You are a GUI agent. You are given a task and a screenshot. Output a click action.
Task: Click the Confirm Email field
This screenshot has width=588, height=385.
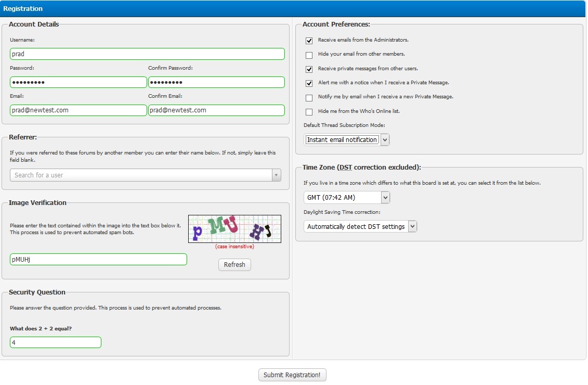pyautogui.click(x=216, y=110)
